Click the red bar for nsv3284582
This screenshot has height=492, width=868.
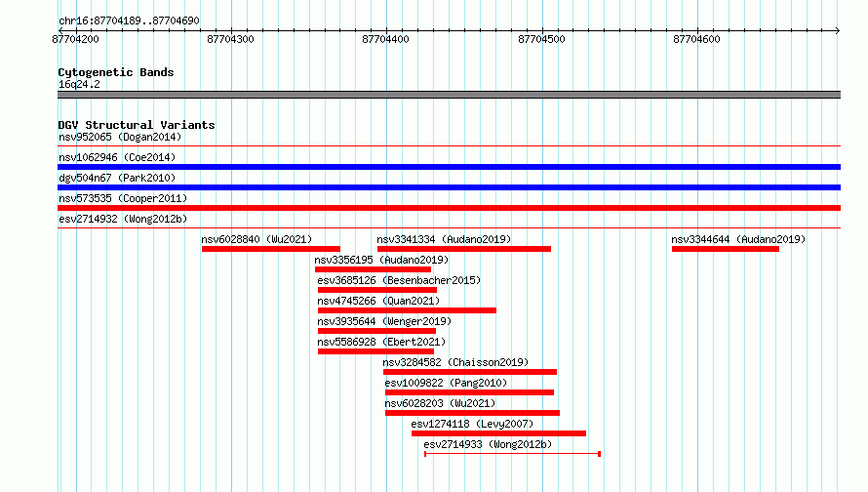click(470, 372)
